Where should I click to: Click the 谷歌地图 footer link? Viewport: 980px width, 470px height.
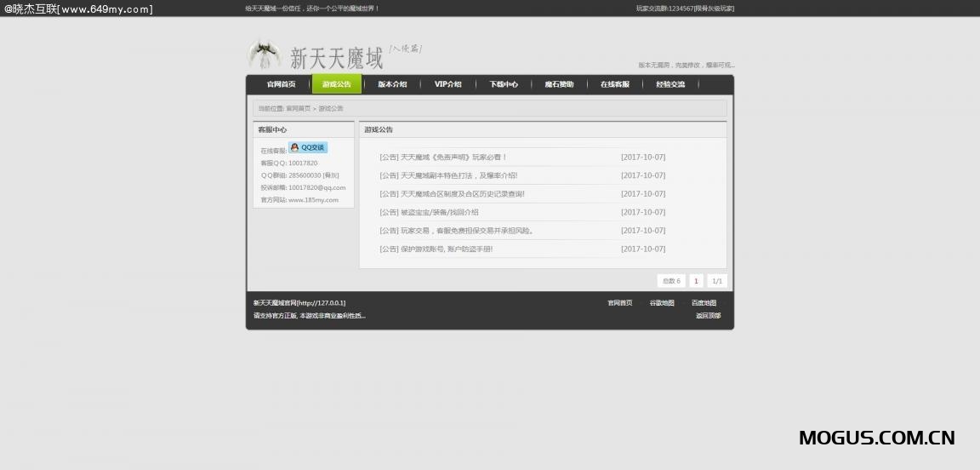(x=662, y=303)
